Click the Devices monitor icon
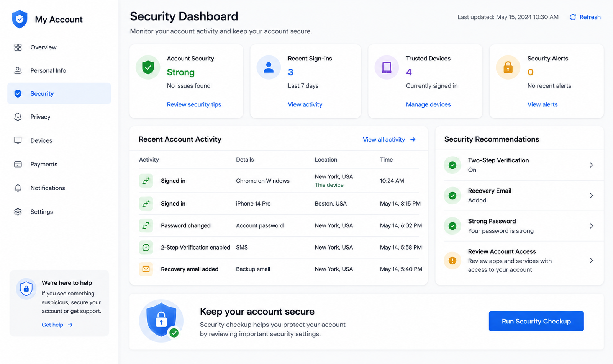This screenshot has width=613, height=364. point(18,140)
